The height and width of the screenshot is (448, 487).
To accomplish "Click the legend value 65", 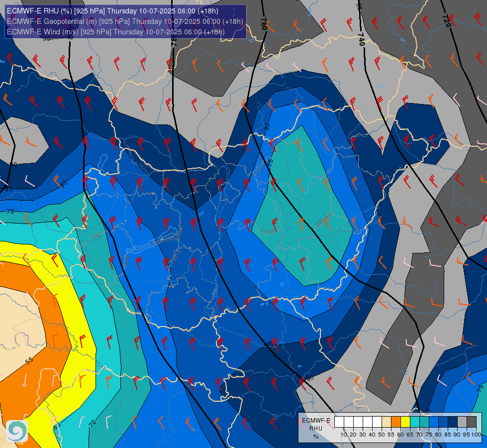I will (410, 435).
